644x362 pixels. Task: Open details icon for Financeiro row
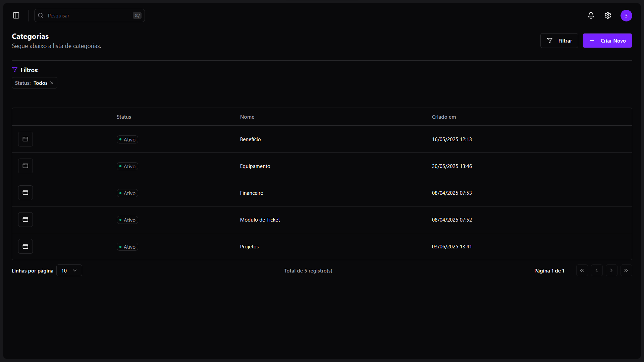(x=25, y=193)
